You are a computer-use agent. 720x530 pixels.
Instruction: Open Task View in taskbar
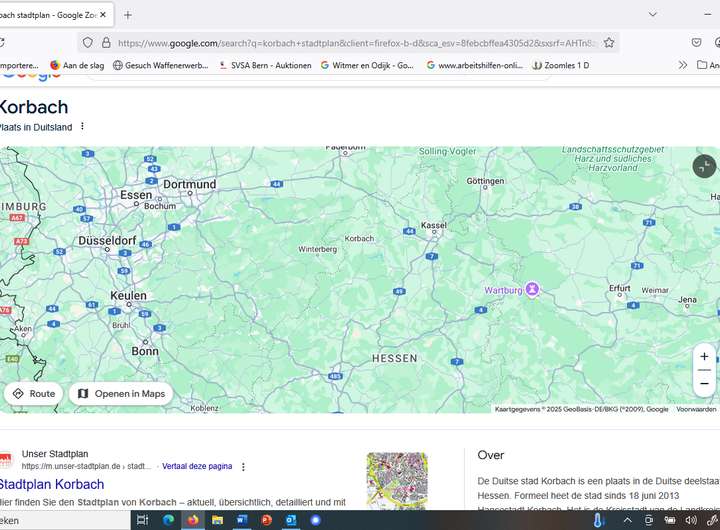point(142,520)
